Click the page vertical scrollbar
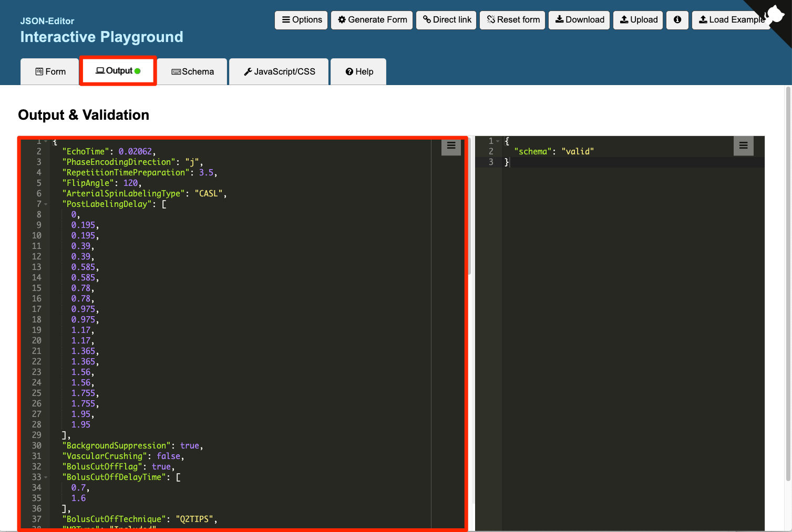 (788, 284)
